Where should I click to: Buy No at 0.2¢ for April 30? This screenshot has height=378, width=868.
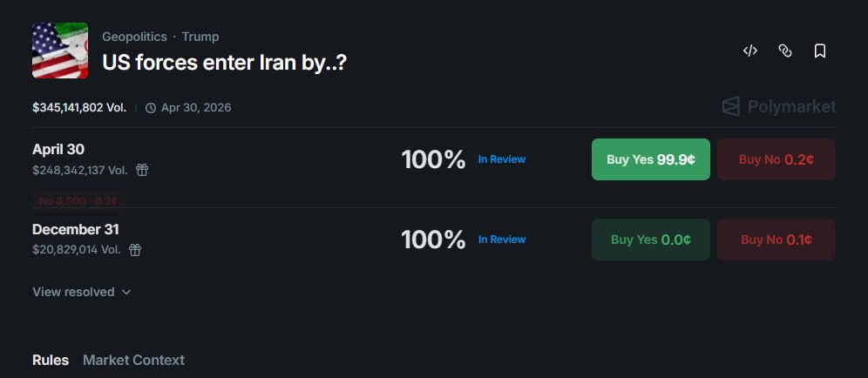(x=776, y=159)
